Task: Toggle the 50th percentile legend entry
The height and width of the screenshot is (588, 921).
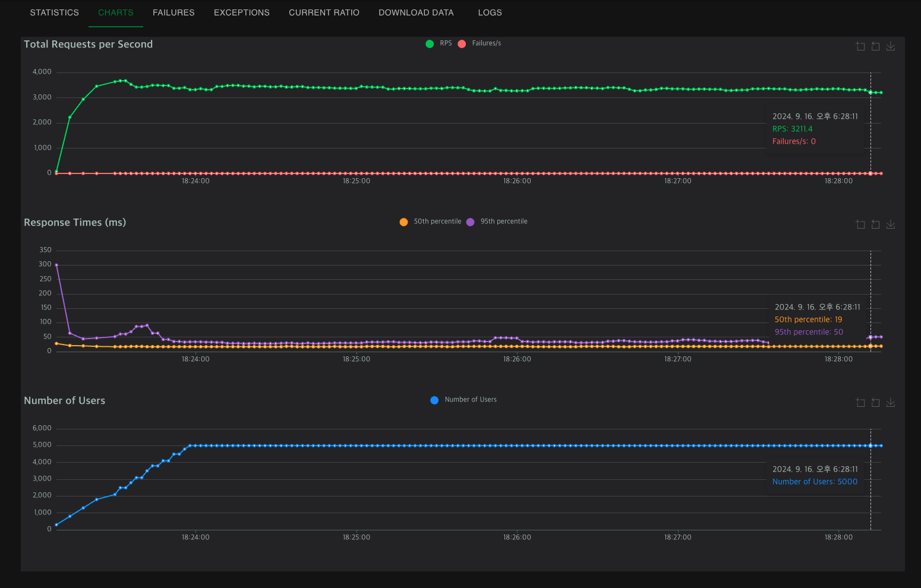Action: click(430, 222)
